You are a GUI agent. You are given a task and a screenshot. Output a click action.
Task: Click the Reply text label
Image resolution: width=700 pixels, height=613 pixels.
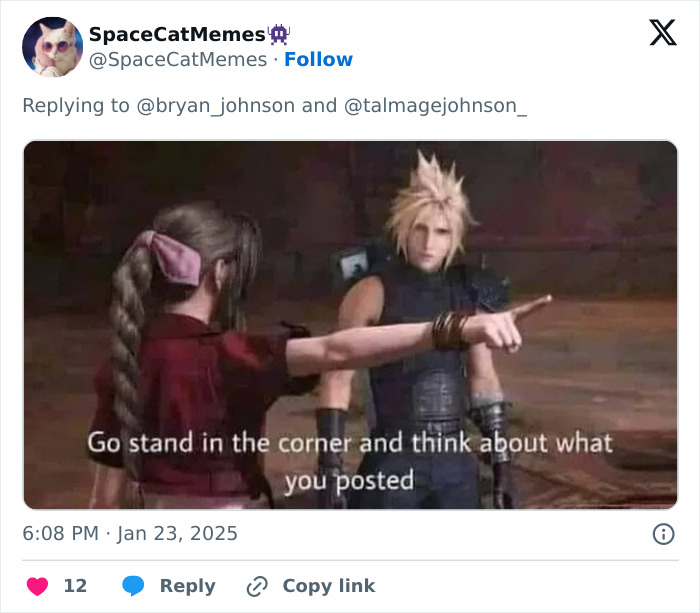[187, 586]
